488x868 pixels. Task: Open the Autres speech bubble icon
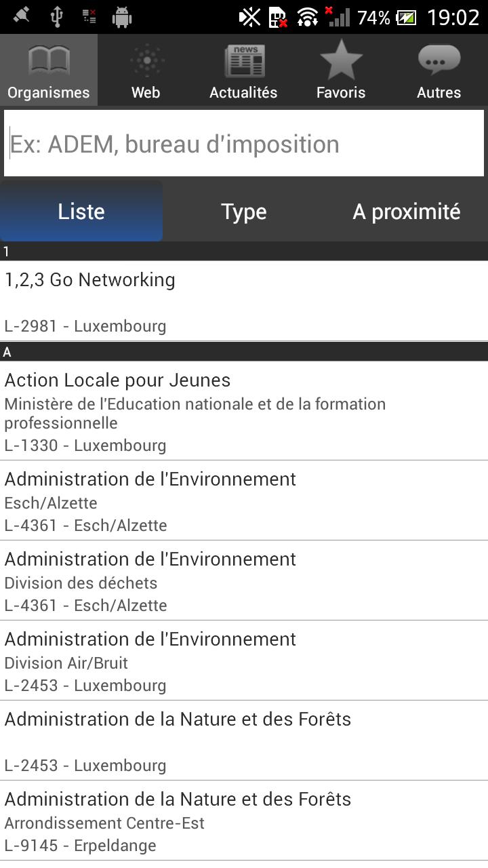[x=439, y=61]
